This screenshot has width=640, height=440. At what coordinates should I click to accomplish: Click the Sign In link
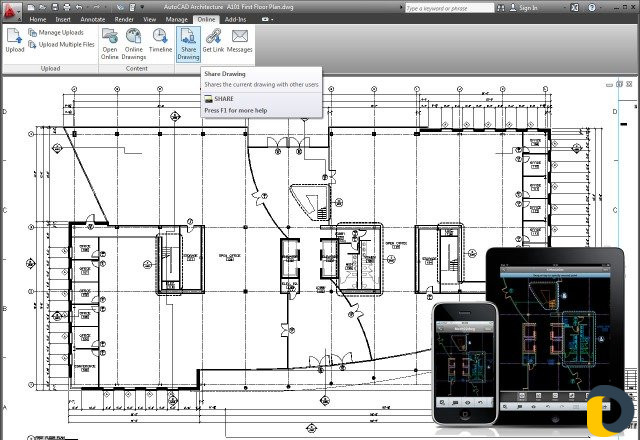pos(524,7)
